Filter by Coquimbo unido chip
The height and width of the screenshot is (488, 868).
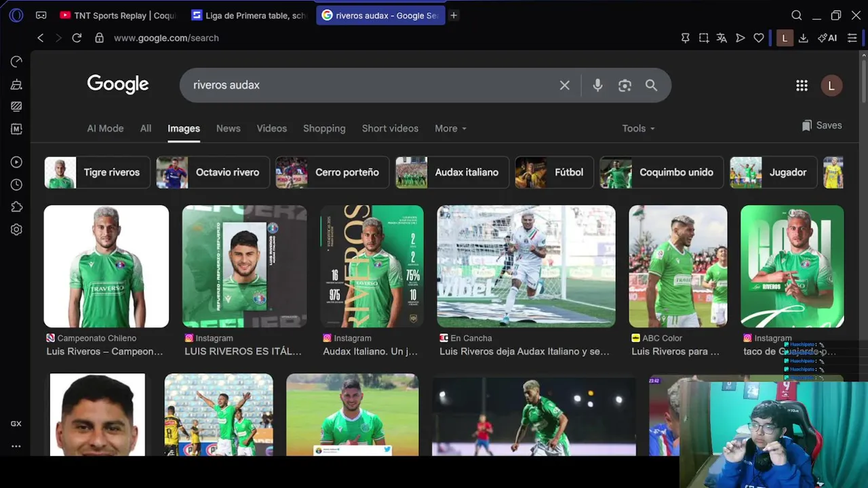click(x=662, y=172)
